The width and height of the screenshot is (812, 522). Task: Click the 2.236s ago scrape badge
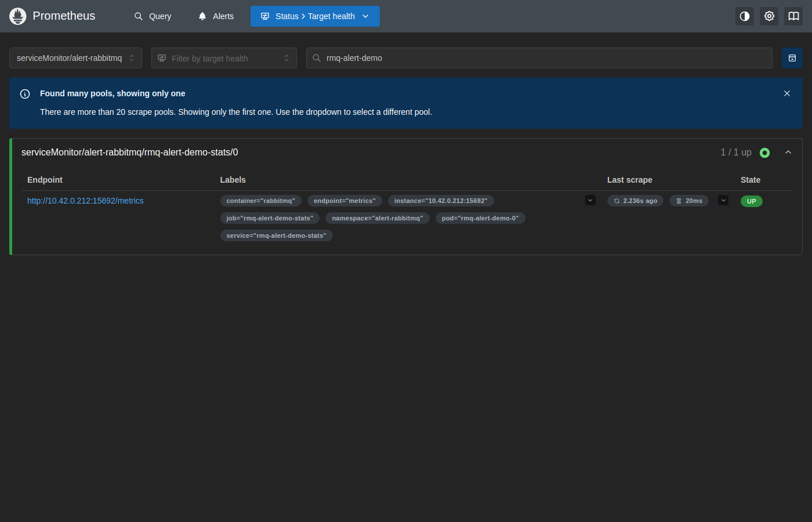[x=635, y=201]
